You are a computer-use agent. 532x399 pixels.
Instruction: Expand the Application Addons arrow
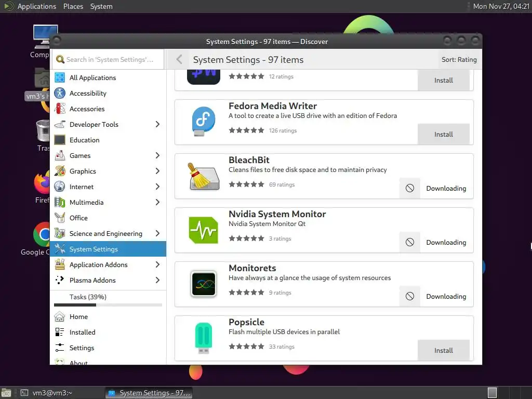pos(157,264)
